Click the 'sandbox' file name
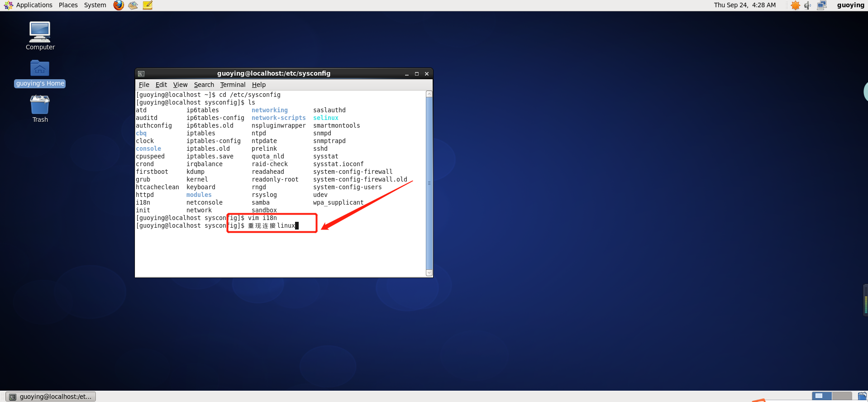 click(264, 210)
